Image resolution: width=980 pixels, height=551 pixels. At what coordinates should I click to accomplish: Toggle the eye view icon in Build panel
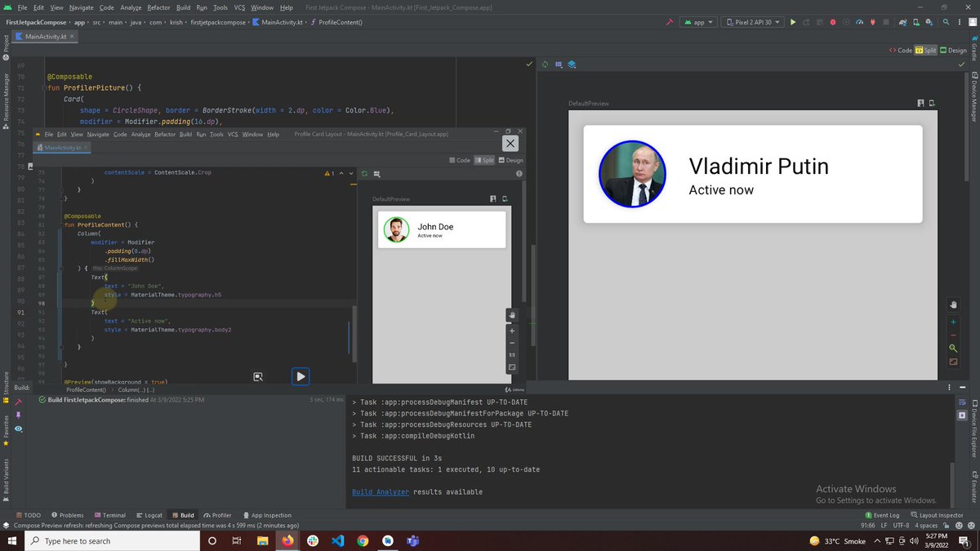(18, 429)
